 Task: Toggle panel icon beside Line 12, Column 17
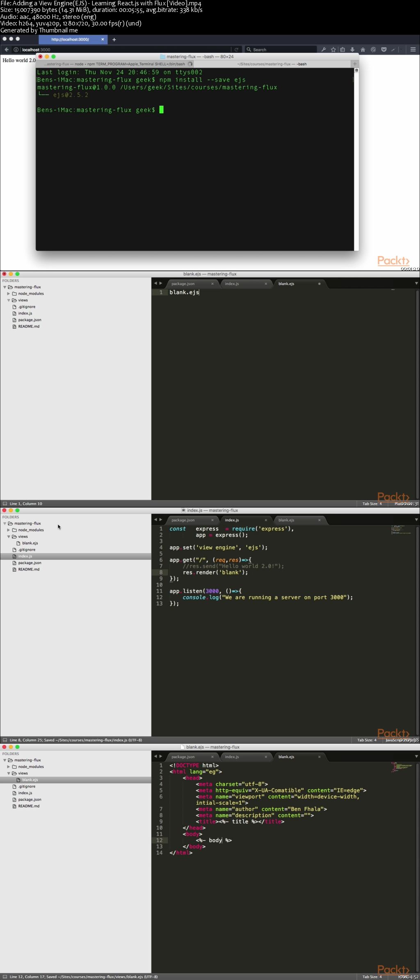click(x=5, y=977)
